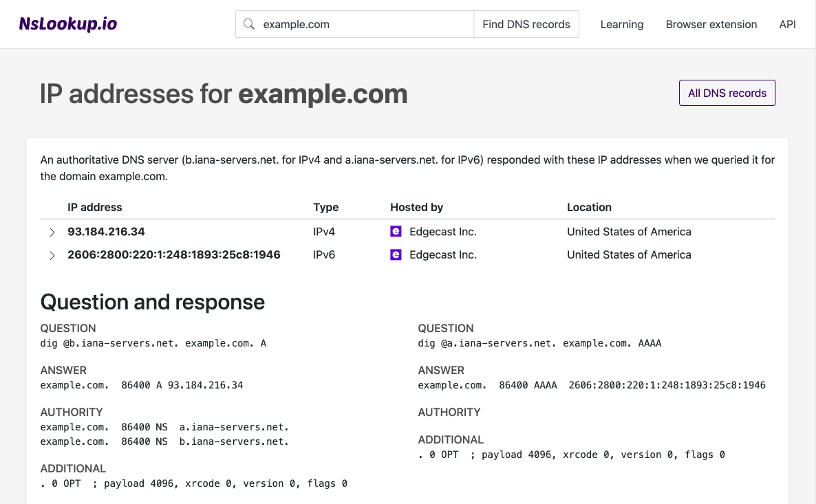Click the Edgecast icon in the IPv6 row
This screenshot has height=504, width=816.
(396, 254)
